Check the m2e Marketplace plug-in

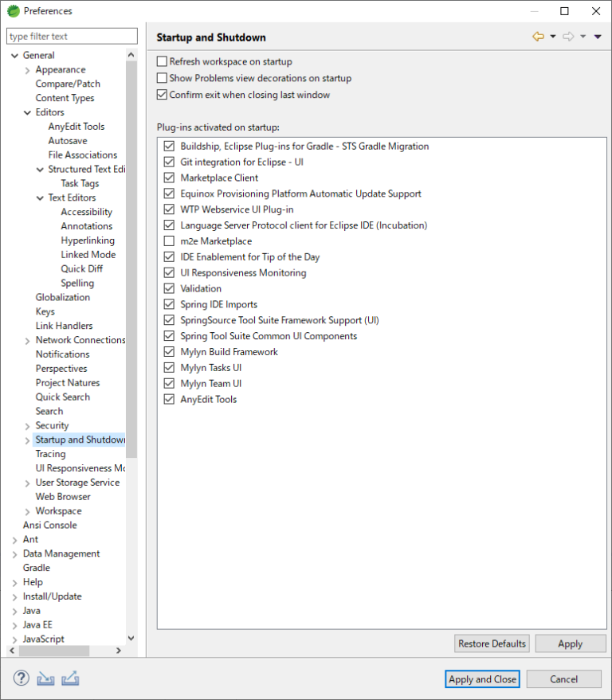point(169,241)
